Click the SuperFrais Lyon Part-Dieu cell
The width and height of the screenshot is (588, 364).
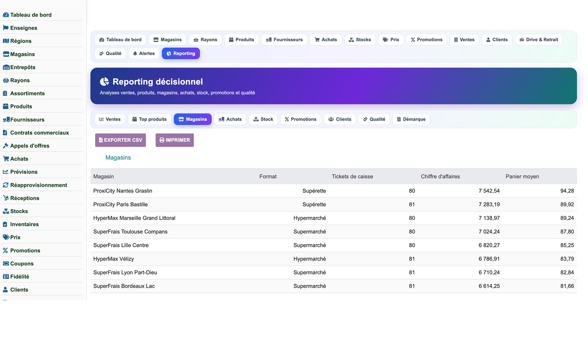(125, 272)
